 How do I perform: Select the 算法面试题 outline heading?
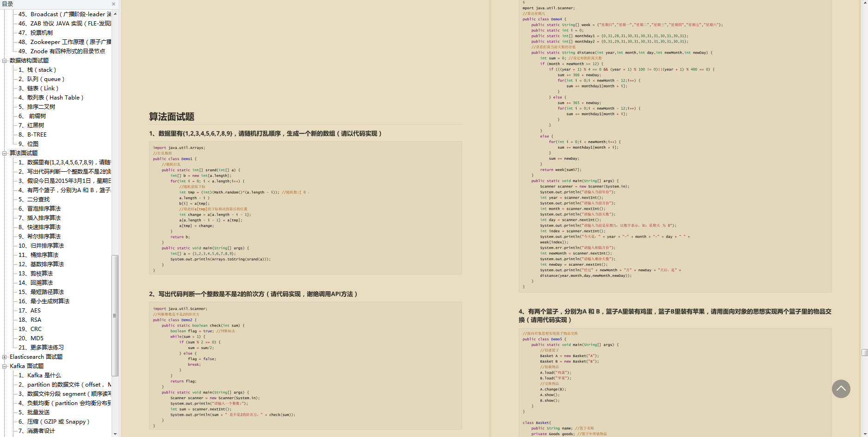[24, 153]
